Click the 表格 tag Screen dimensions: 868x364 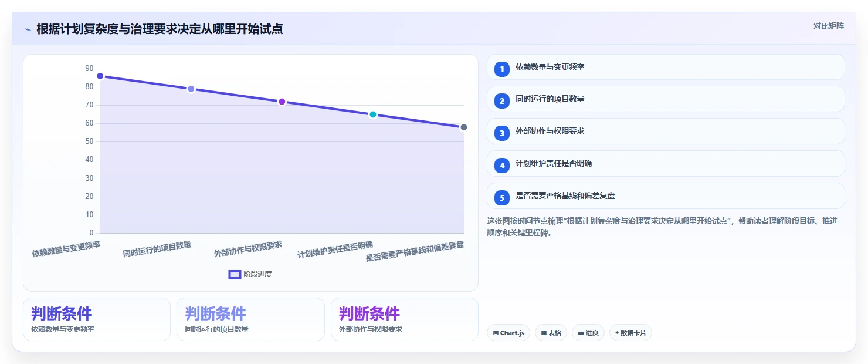click(x=551, y=333)
